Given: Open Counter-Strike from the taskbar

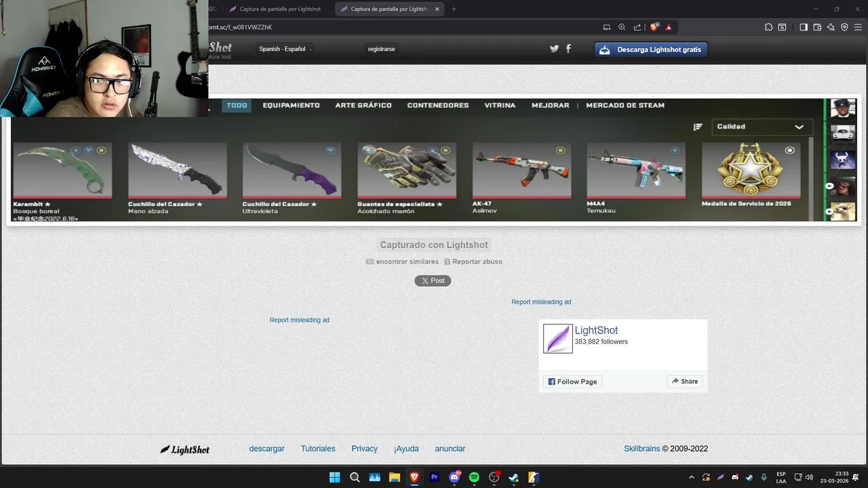Looking at the screenshot, I should 534,477.
